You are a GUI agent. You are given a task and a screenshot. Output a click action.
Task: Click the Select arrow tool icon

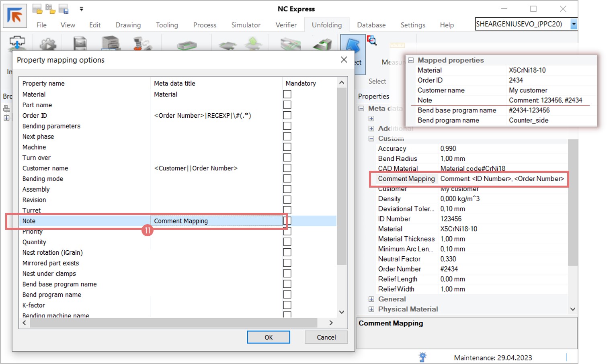click(x=353, y=45)
